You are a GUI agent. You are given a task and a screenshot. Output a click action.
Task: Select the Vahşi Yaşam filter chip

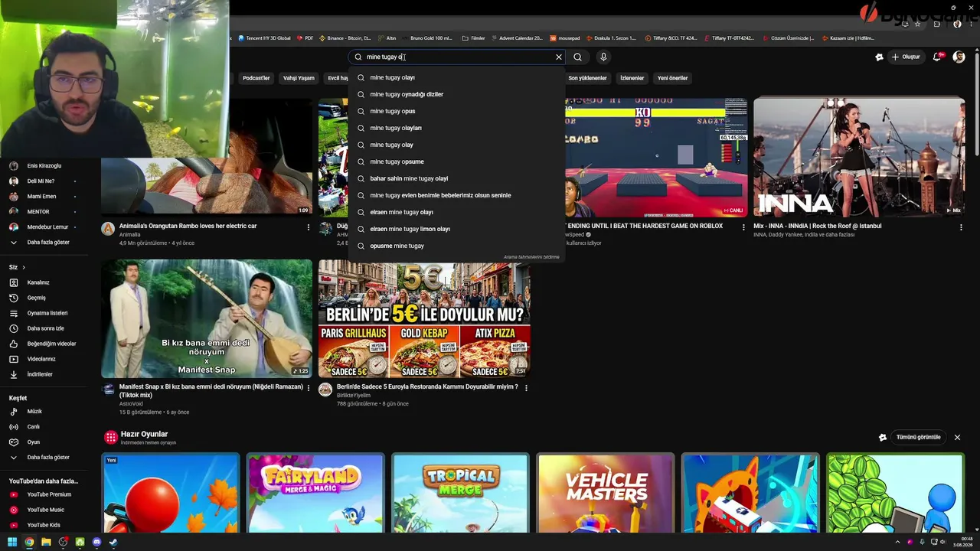tap(299, 78)
